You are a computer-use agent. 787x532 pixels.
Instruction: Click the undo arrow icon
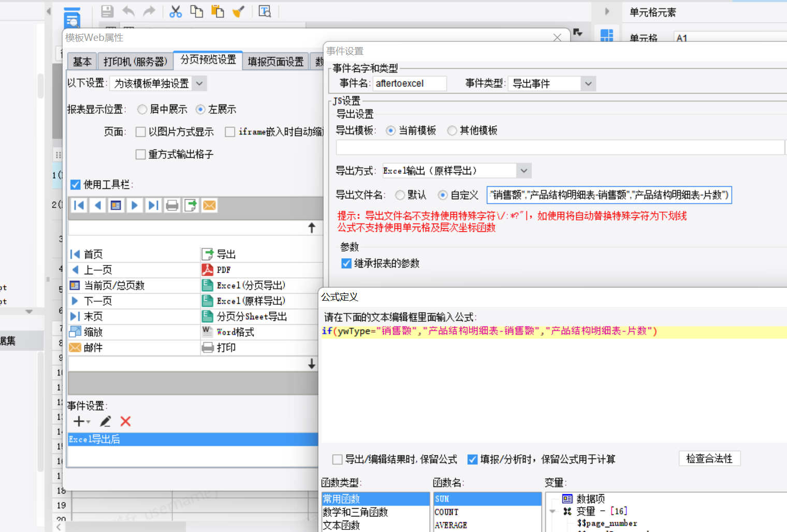[x=128, y=11]
